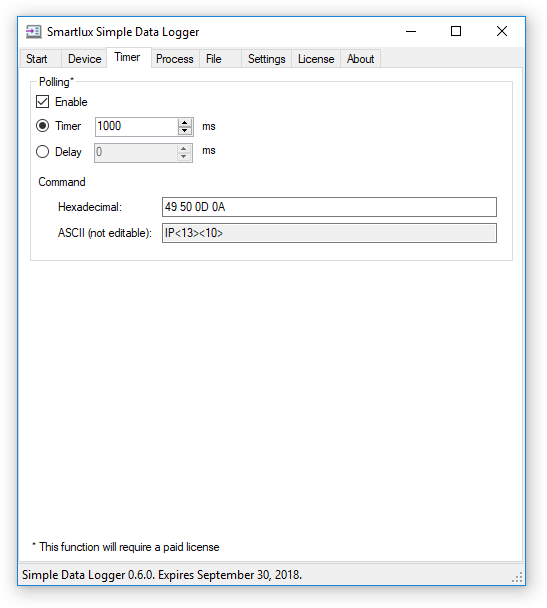Select the Timer radio button
Image resolution: width=547 pixels, height=608 pixels.
(43, 126)
